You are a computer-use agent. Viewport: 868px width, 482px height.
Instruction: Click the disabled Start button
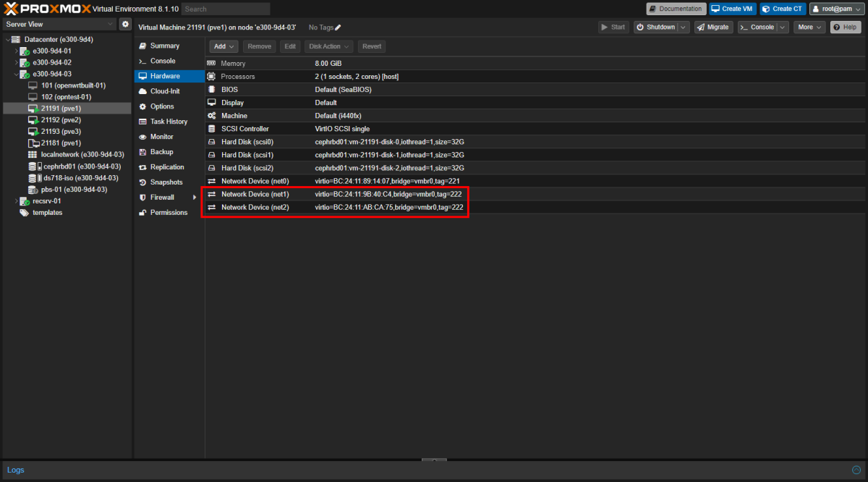(x=613, y=27)
